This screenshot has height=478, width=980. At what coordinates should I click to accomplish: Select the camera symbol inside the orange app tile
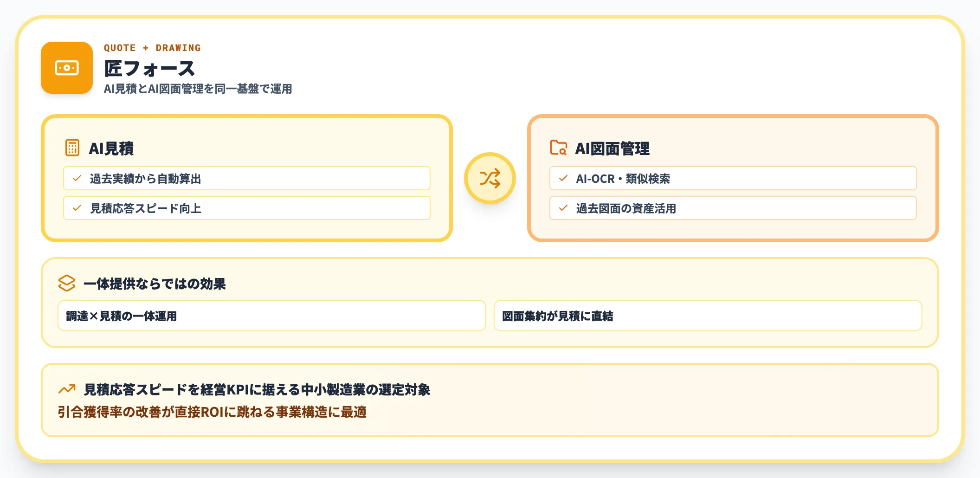coord(67,68)
